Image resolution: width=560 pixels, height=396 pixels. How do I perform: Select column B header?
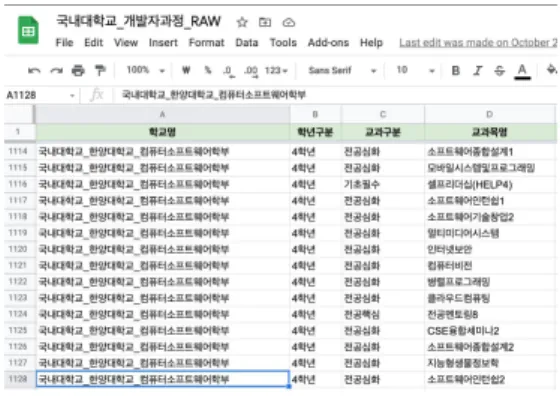pyautogui.click(x=315, y=114)
